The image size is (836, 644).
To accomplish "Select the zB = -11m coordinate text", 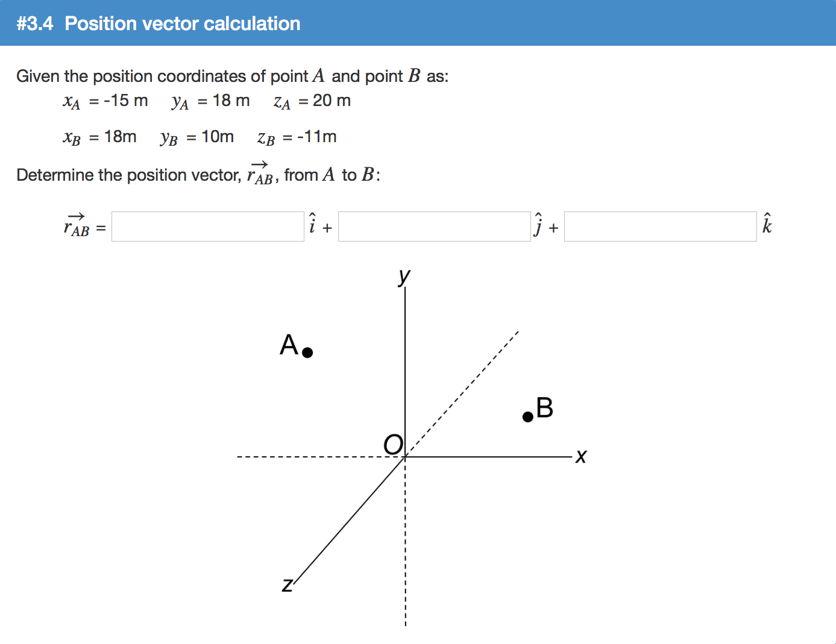I will pyautogui.click(x=297, y=137).
